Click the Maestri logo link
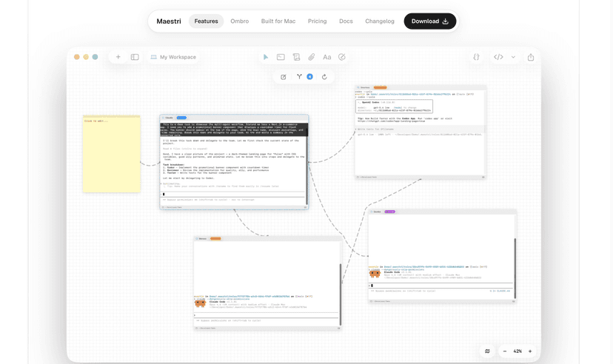This screenshot has width=613, height=364. coord(169,21)
